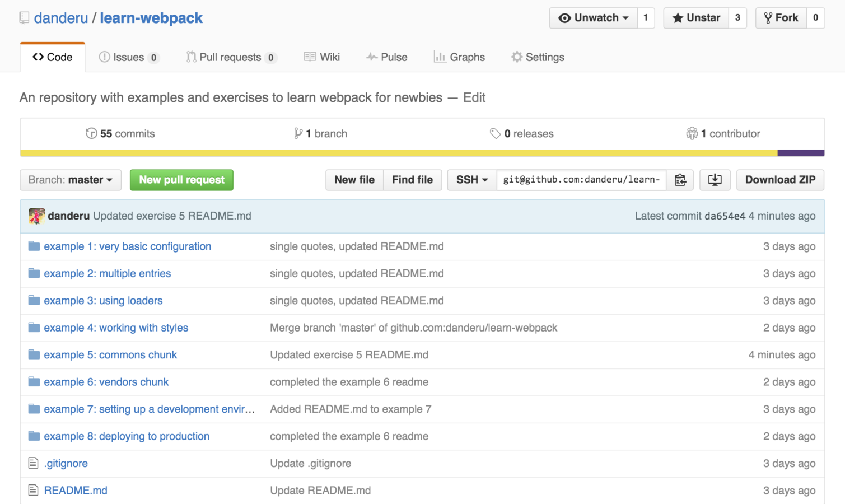Switch to the Issues tab
The image size is (845, 504).
[x=129, y=57]
